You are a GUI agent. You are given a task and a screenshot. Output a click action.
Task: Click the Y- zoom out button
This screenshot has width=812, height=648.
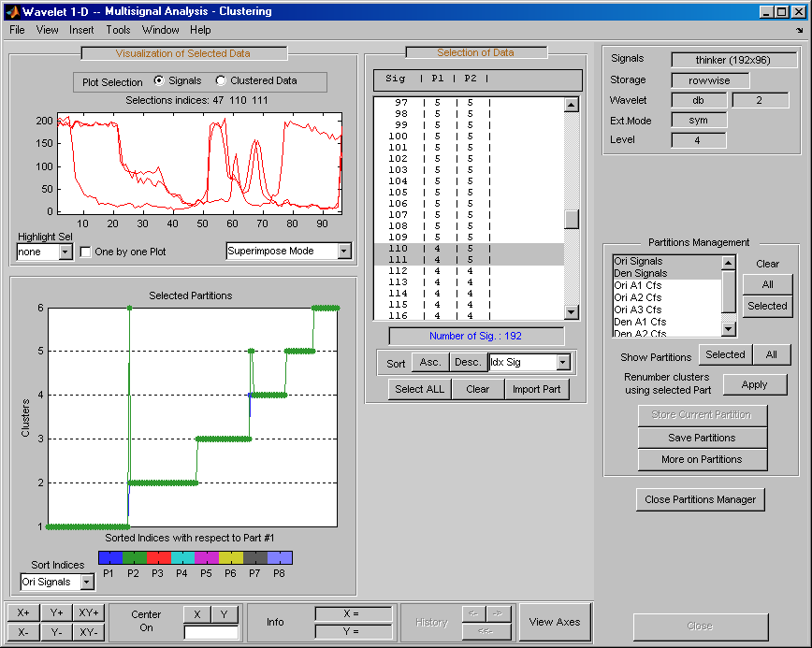pos(57,632)
